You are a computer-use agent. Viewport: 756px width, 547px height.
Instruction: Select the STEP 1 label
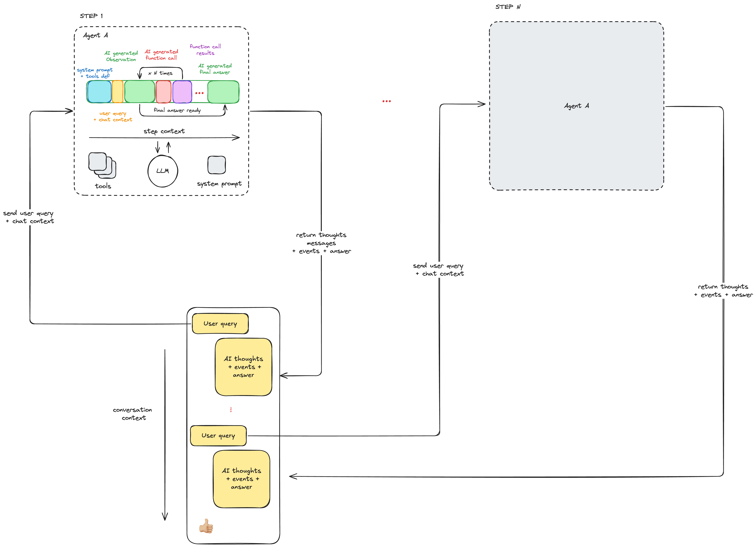(91, 16)
